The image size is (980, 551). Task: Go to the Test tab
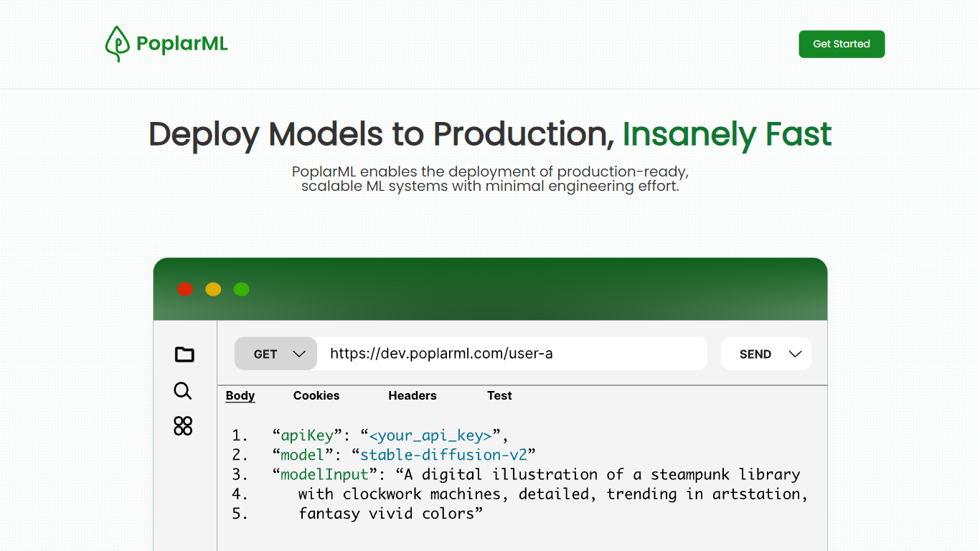(499, 395)
